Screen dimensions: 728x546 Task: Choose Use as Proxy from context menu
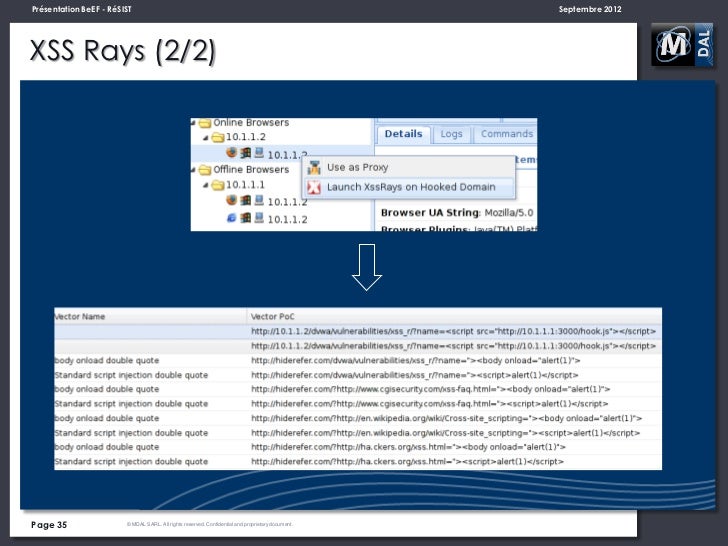point(408,168)
